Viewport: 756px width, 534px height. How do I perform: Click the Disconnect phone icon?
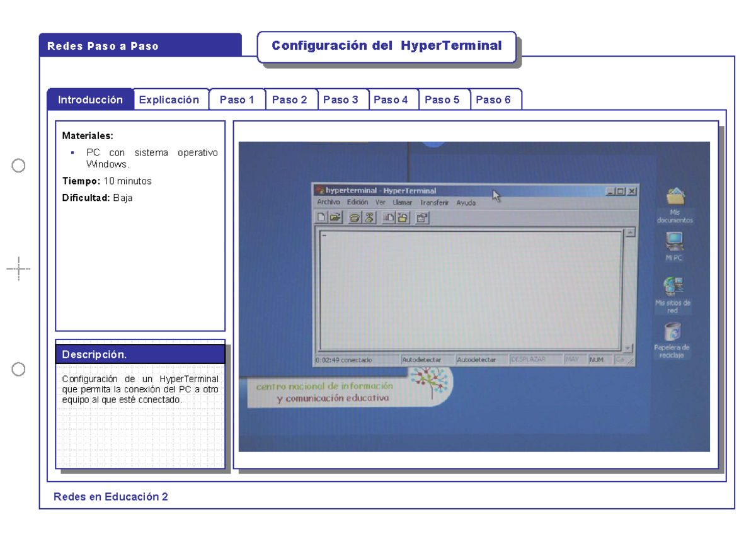369,217
